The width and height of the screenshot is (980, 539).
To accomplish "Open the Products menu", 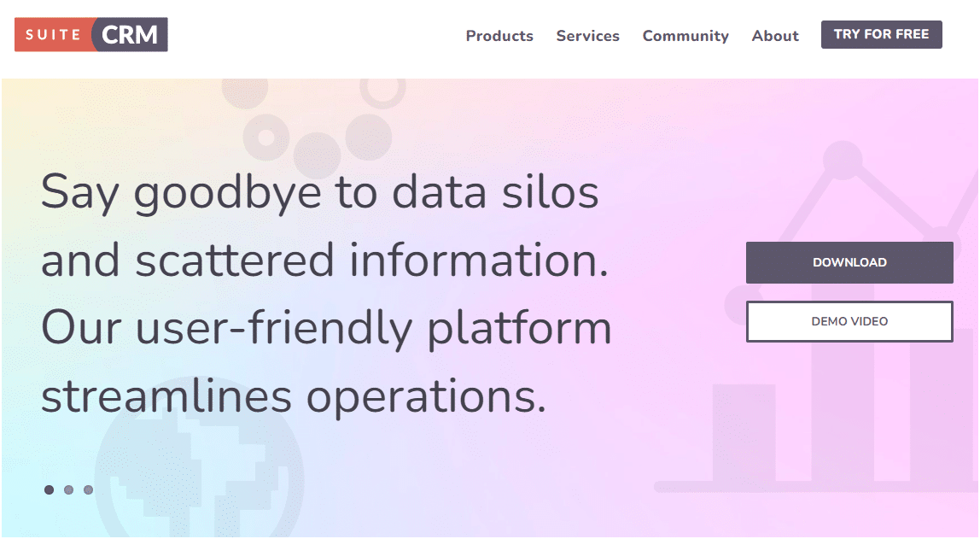I will (x=499, y=36).
